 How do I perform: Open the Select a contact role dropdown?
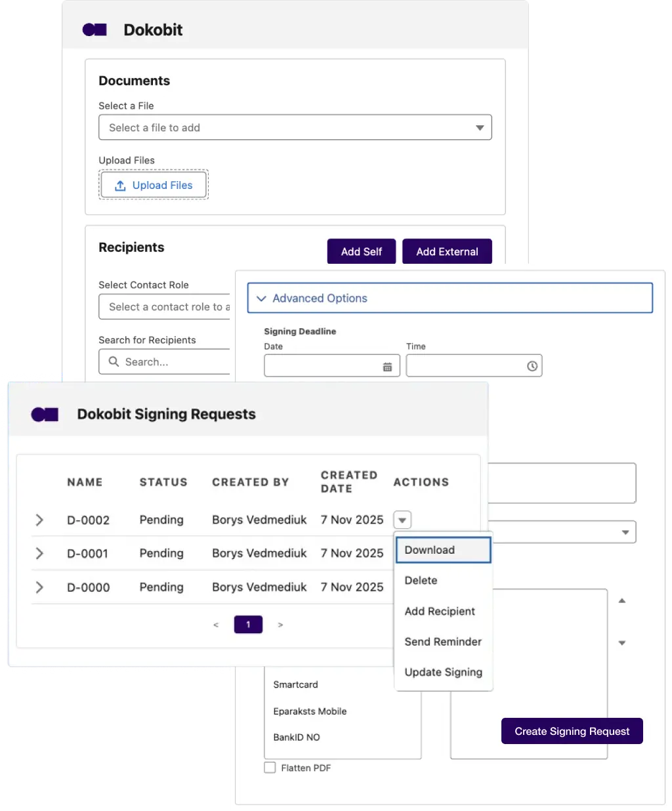click(165, 306)
